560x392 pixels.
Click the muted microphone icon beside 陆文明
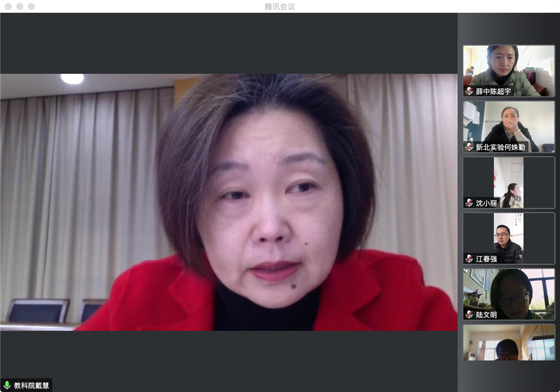tap(469, 314)
